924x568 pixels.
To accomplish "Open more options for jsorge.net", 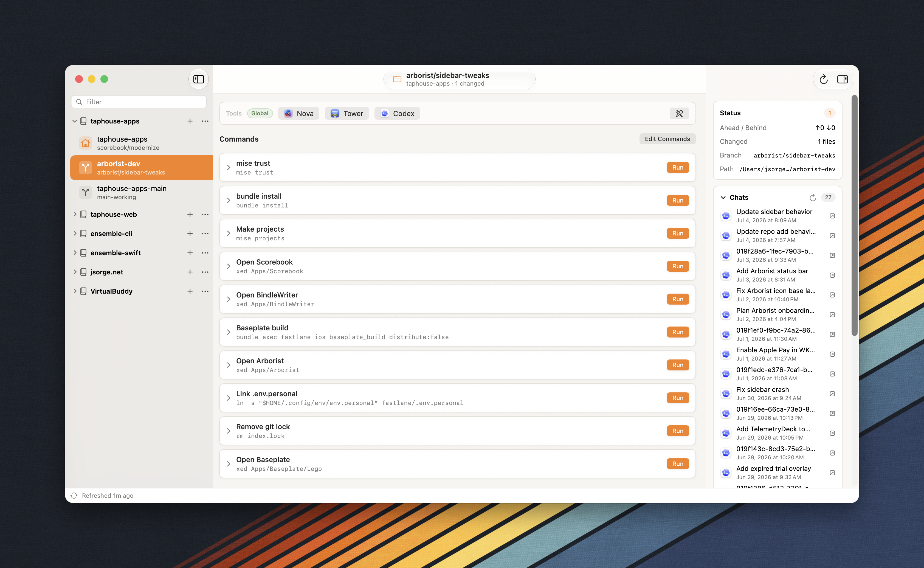I will click(205, 272).
